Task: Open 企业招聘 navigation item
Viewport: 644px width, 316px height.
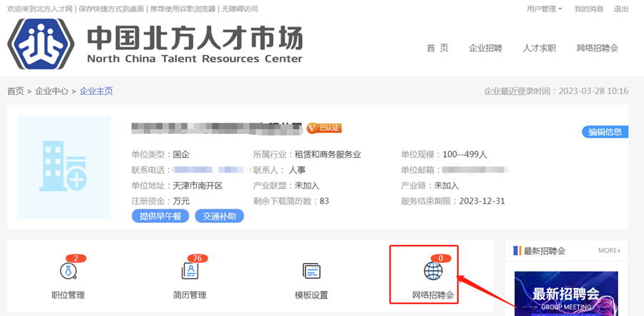Action: tap(485, 48)
